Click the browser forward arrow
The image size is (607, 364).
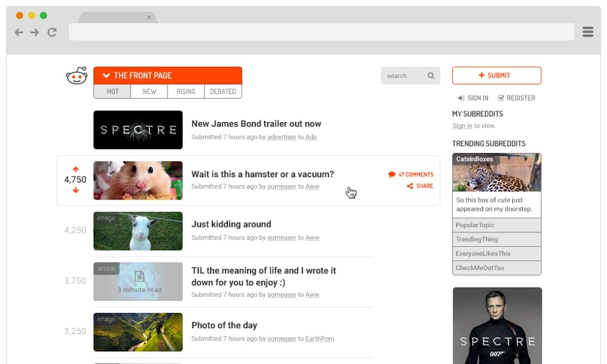point(35,32)
